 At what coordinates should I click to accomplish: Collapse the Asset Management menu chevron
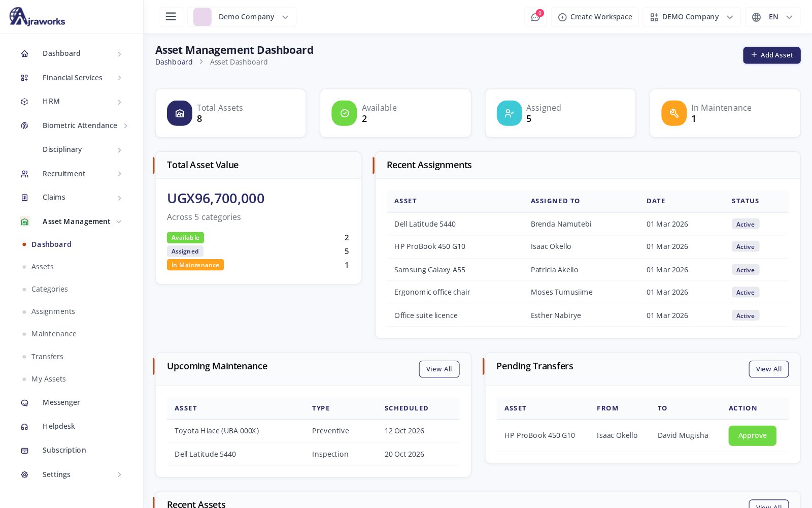[x=119, y=221]
